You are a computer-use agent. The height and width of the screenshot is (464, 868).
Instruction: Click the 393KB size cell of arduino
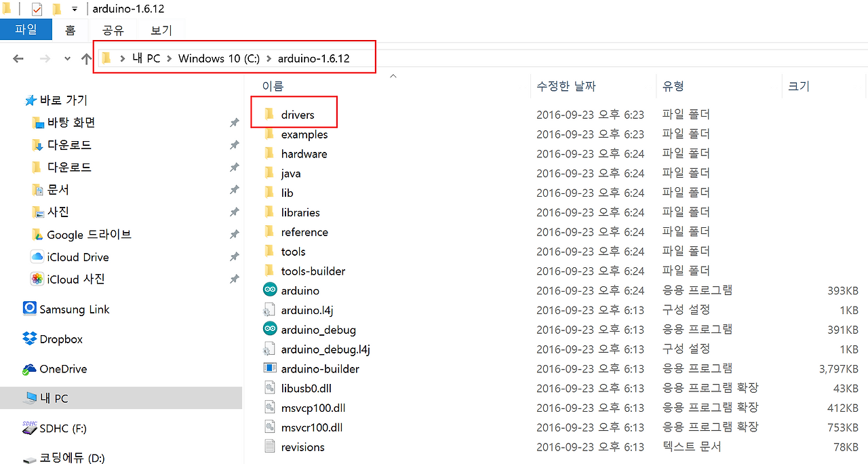843,290
